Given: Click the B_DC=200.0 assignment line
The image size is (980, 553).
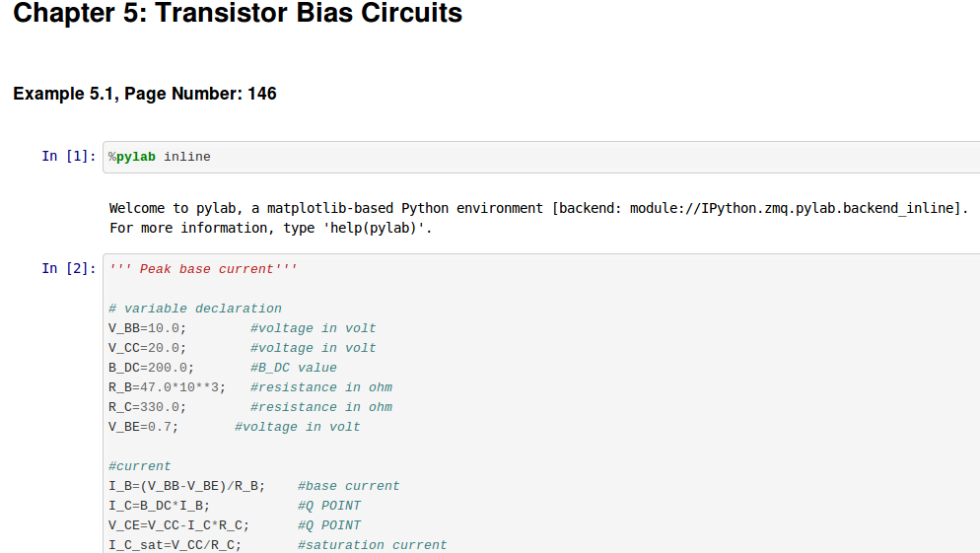Looking at the screenshot, I should click(x=223, y=368).
